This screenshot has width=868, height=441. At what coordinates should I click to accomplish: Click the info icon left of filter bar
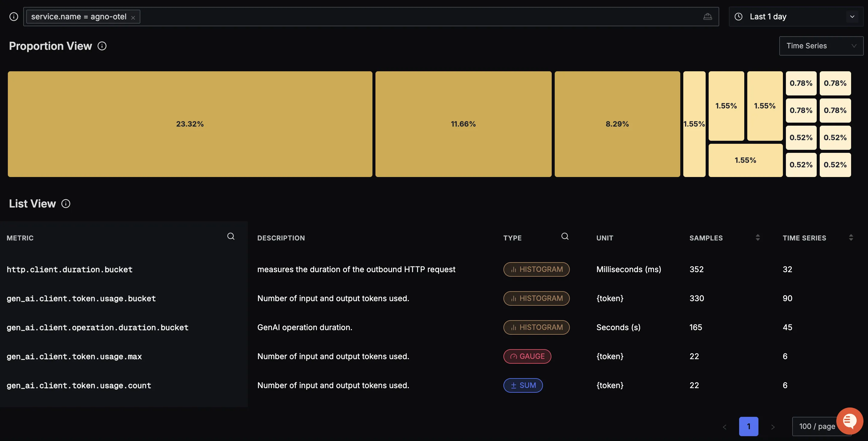14,17
